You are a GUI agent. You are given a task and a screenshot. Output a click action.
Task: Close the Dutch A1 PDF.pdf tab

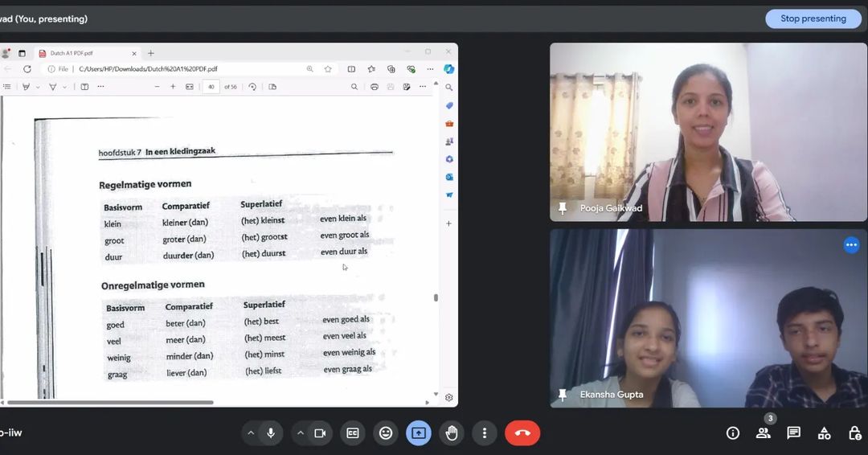pyautogui.click(x=134, y=54)
